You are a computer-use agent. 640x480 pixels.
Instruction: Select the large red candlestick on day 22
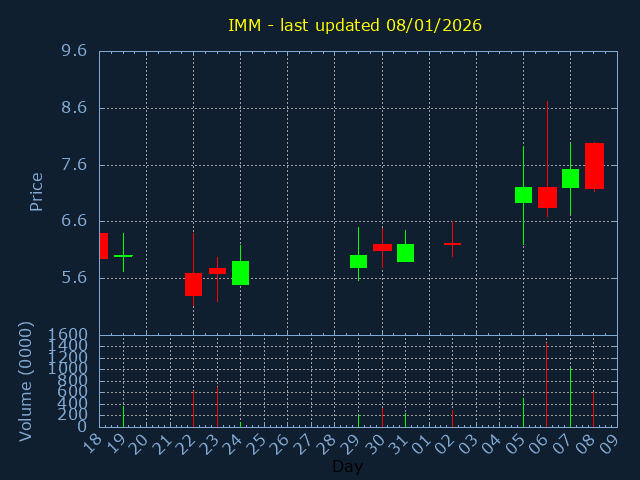(193, 284)
